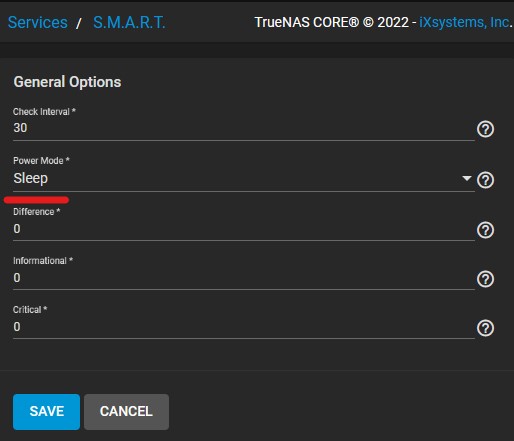Select the Informational value field
Screen dimensions: 514x441
tap(244, 278)
